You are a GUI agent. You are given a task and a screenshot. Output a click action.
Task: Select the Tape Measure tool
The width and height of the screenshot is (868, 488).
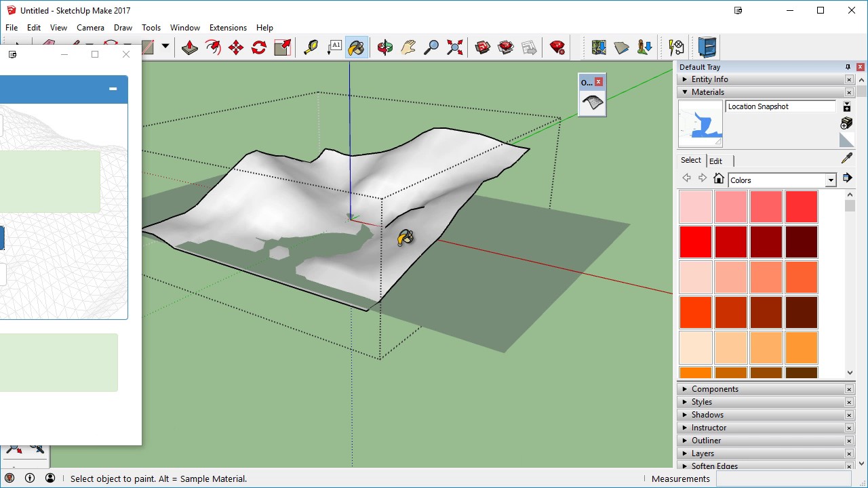pos(311,47)
